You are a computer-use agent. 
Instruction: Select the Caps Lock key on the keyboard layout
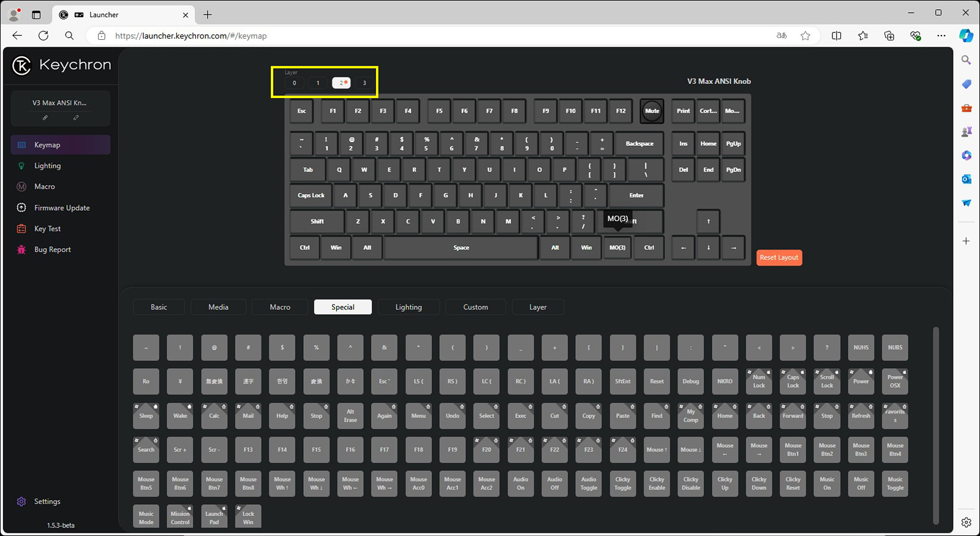(311, 195)
